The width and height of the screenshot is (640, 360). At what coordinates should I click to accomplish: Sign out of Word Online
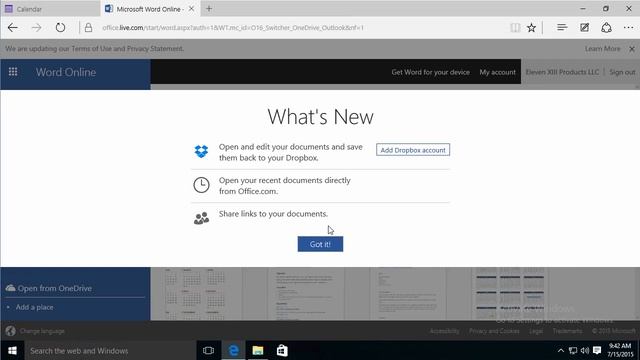622,72
